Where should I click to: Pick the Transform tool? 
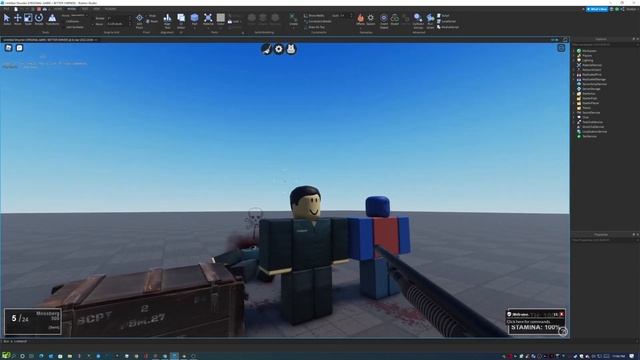coord(52,19)
